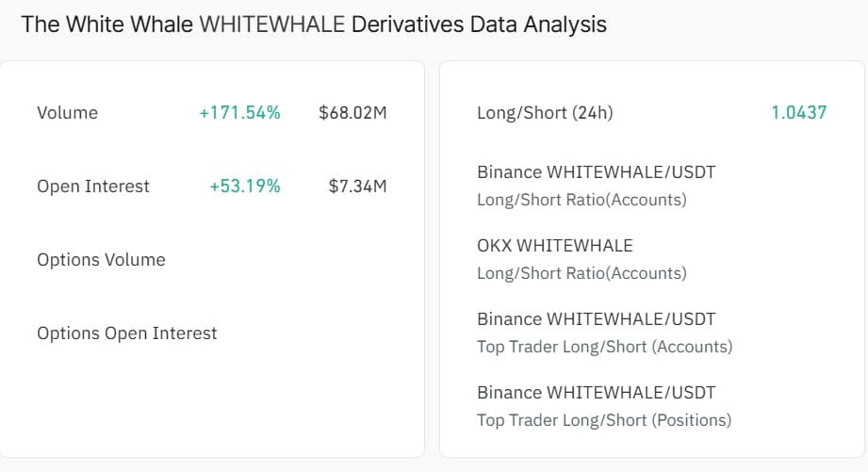The image size is (868, 472).
Task: Click the Long/Short (24h) label
Action: tap(545, 113)
